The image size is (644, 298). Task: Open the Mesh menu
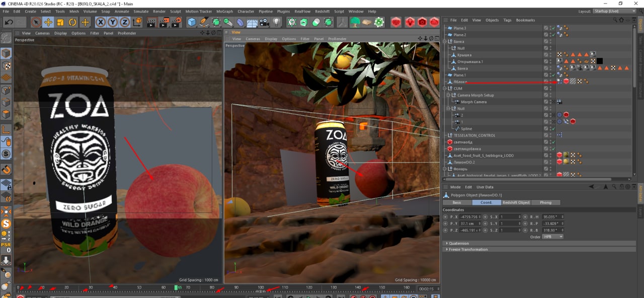click(x=74, y=11)
